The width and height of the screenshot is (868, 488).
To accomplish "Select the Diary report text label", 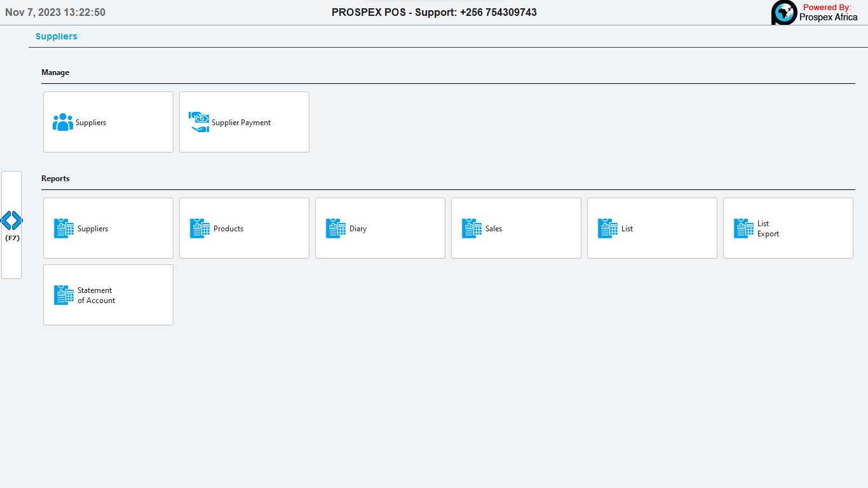I will coord(358,229).
